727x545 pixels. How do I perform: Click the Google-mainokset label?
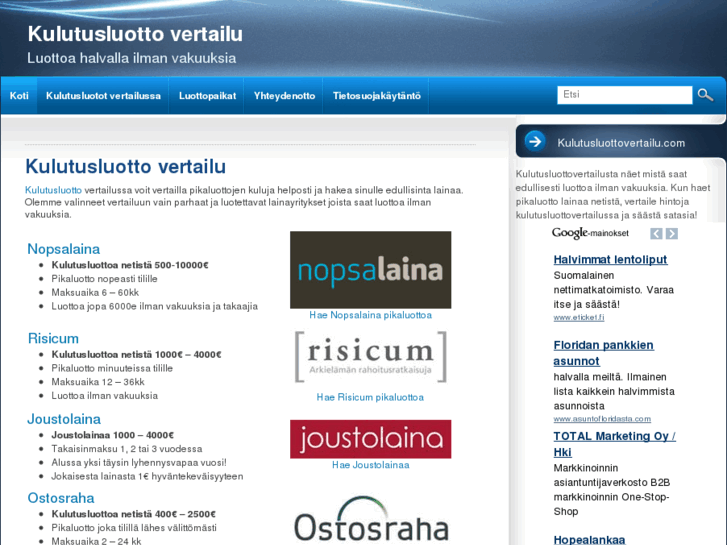tap(590, 233)
